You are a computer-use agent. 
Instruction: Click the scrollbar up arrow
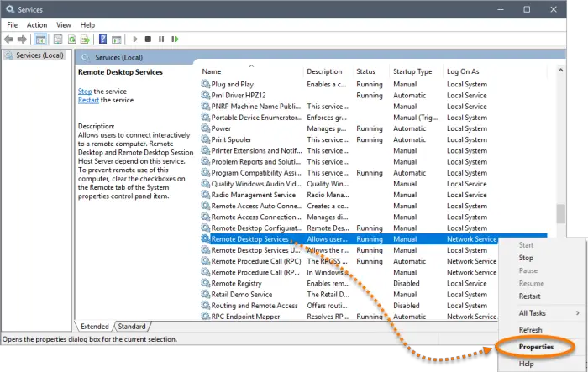tap(560, 71)
